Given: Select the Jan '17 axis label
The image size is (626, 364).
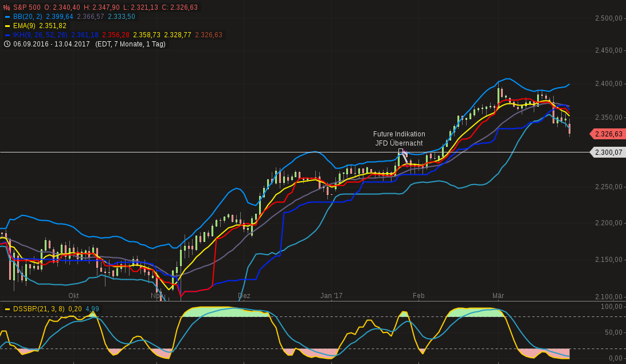Looking at the screenshot, I should point(331,296).
